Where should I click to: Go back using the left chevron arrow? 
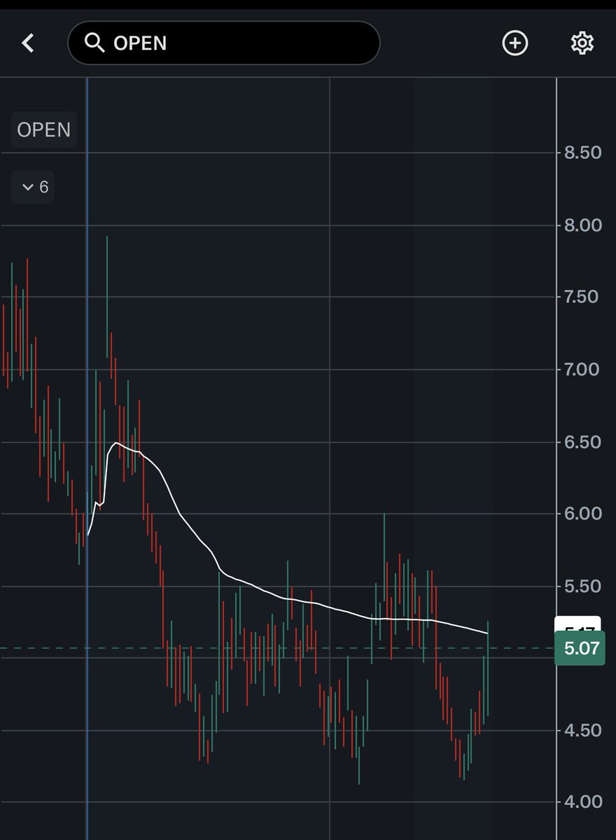[28, 43]
